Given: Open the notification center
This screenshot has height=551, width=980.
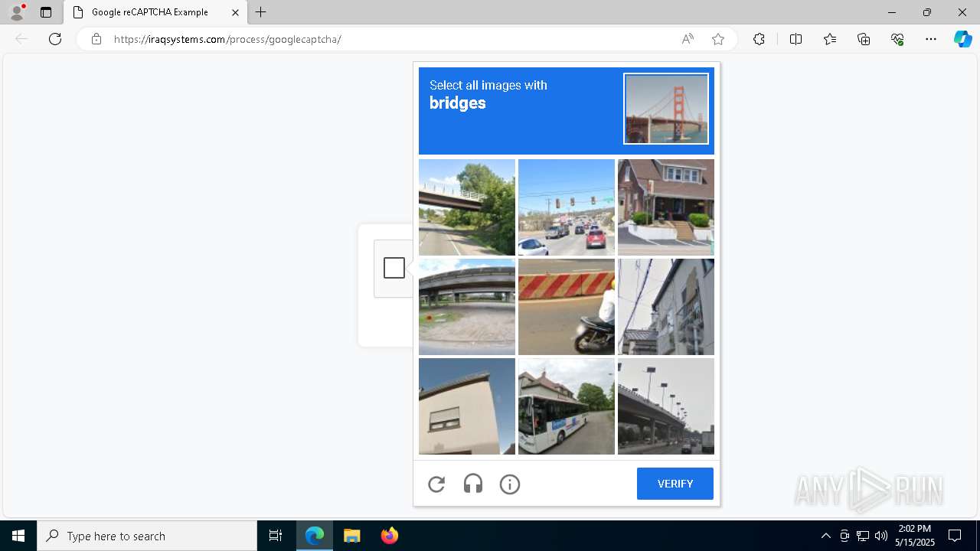Looking at the screenshot, I should click(955, 536).
